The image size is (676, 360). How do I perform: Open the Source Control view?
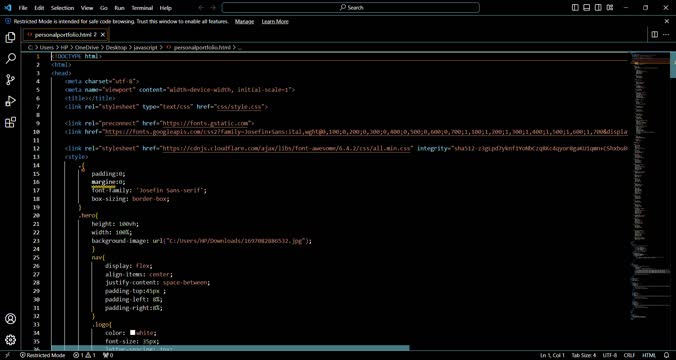click(10, 80)
